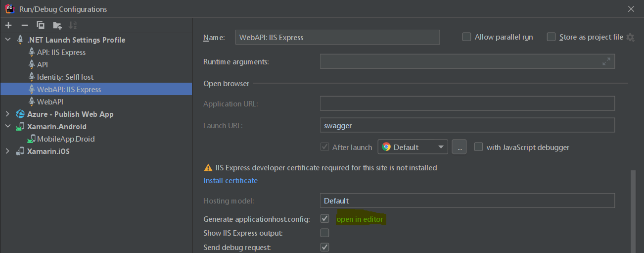Sort configurations alphabetically
Screen dimensions: 644x253
point(73,25)
